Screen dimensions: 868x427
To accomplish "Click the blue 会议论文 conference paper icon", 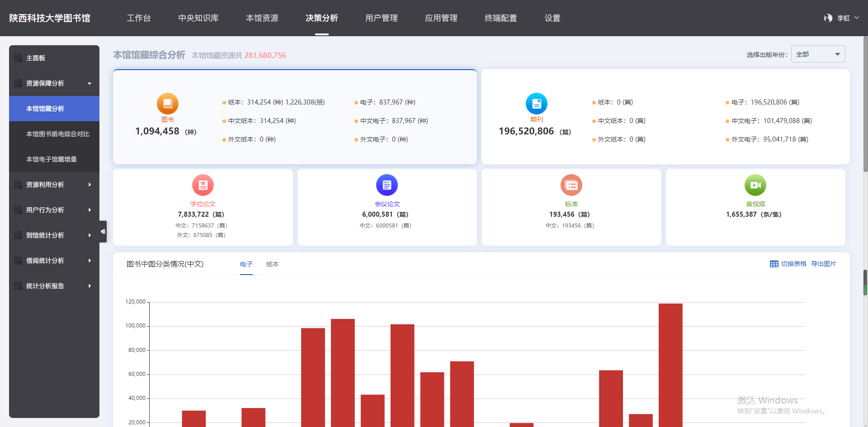I will tap(387, 185).
